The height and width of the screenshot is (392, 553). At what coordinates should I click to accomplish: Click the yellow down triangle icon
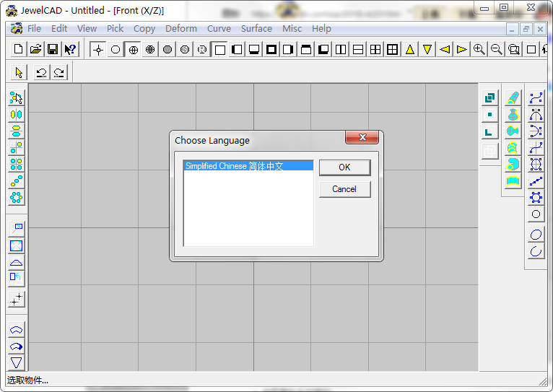[427, 50]
